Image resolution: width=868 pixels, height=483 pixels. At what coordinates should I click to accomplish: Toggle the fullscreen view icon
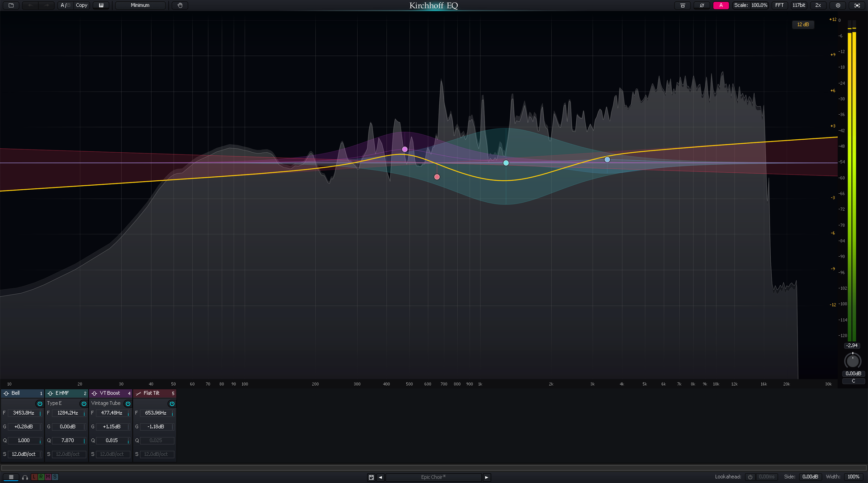[x=857, y=5]
